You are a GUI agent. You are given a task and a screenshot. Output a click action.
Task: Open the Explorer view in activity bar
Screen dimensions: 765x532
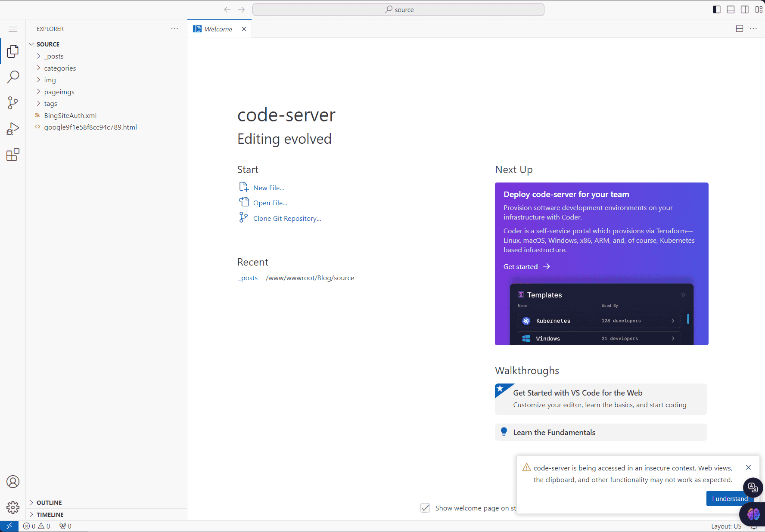(x=13, y=51)
